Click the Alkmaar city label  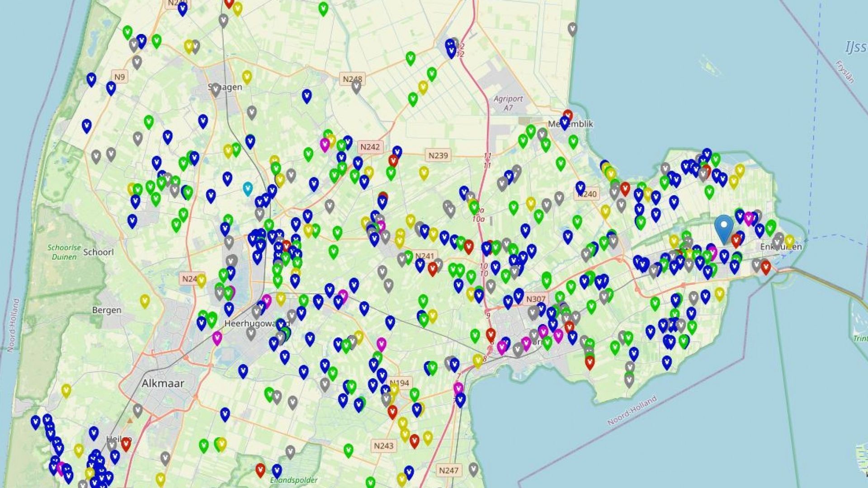(x=163, y=384)
